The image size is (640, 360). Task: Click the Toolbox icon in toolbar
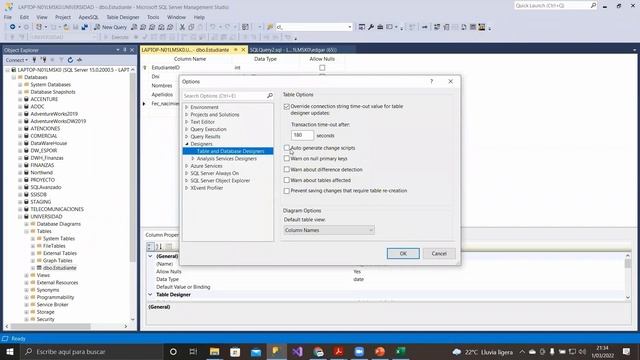[380, 27]
